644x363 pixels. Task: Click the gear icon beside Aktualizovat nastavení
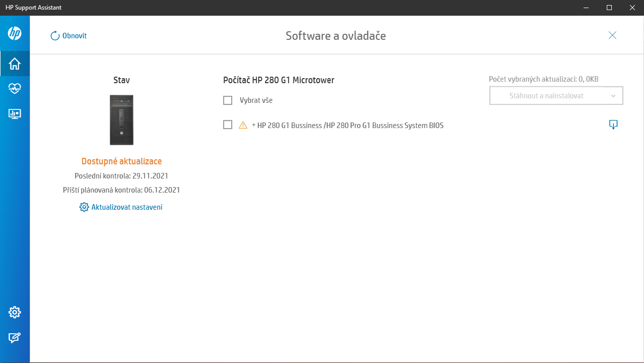[x=84, y=207]
